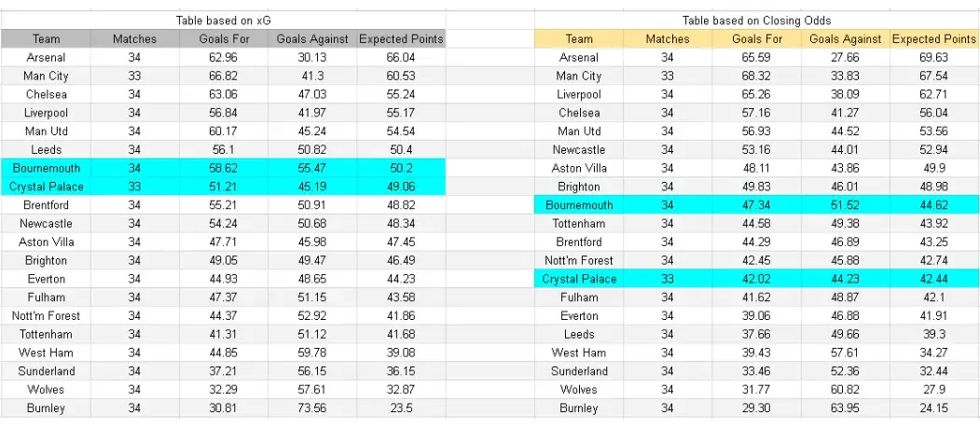Image resolution: width=980 pixels, height=429 pixels.
Task: Click the cyan 50.2 Bournemouth expected points cell
Action: tap(401, 168)
